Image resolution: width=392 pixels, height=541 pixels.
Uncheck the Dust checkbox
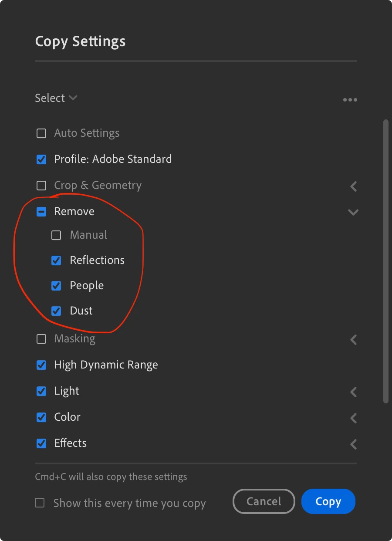pyautogui.click(x=56, y=311)
